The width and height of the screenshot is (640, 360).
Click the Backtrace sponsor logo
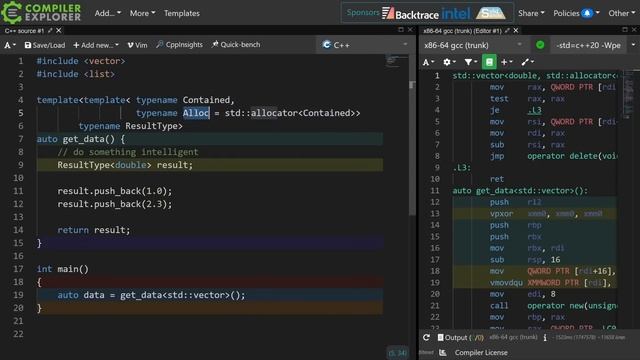410,13
